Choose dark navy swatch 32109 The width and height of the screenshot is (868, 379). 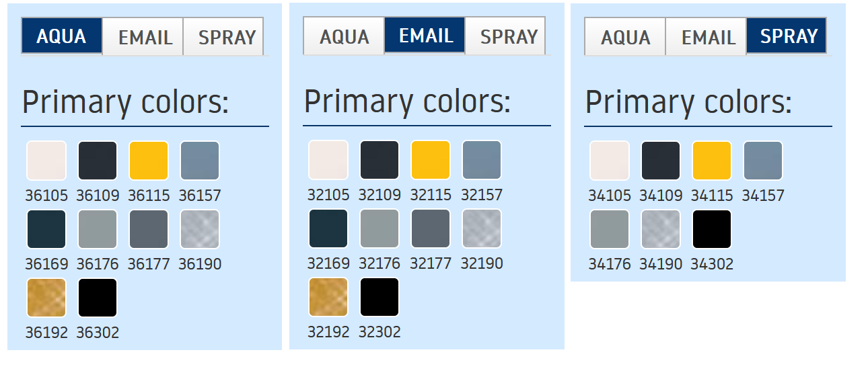[379, 160]
